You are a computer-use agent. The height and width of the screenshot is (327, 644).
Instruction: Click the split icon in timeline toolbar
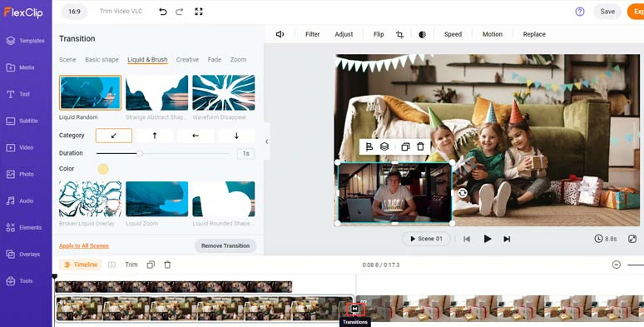pyautogui.click(x=111, y=265)
